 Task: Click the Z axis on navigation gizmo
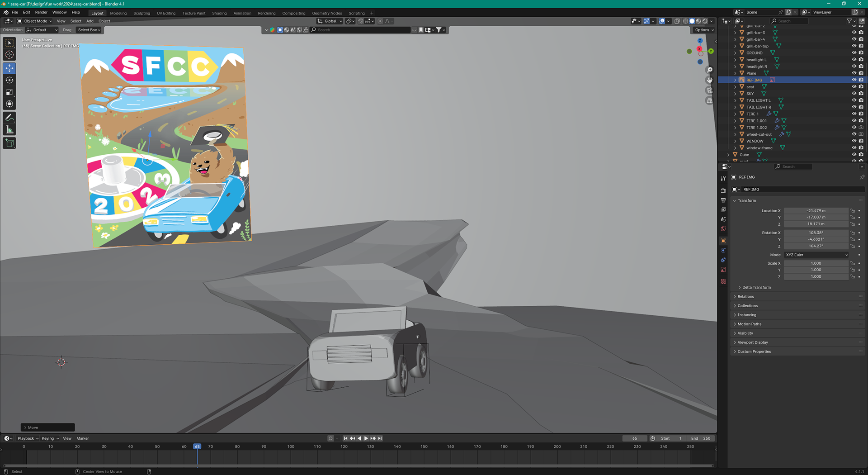click(700, 41)
